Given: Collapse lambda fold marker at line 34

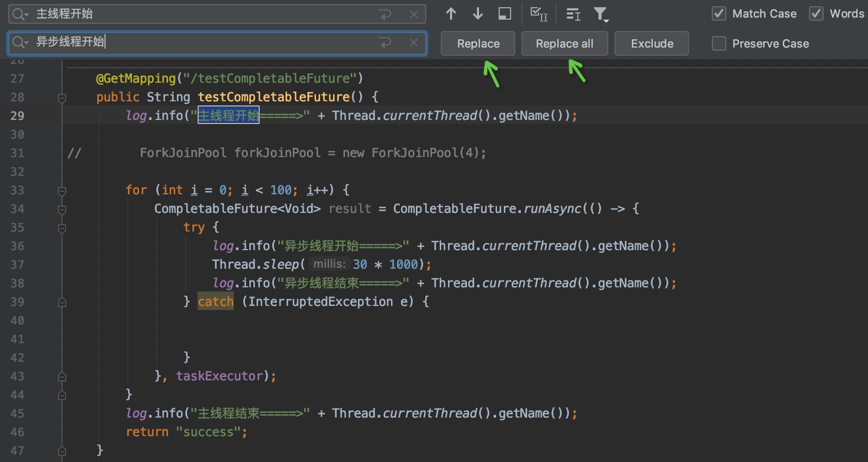Looking at the screenshot, I should pos(62,210).
